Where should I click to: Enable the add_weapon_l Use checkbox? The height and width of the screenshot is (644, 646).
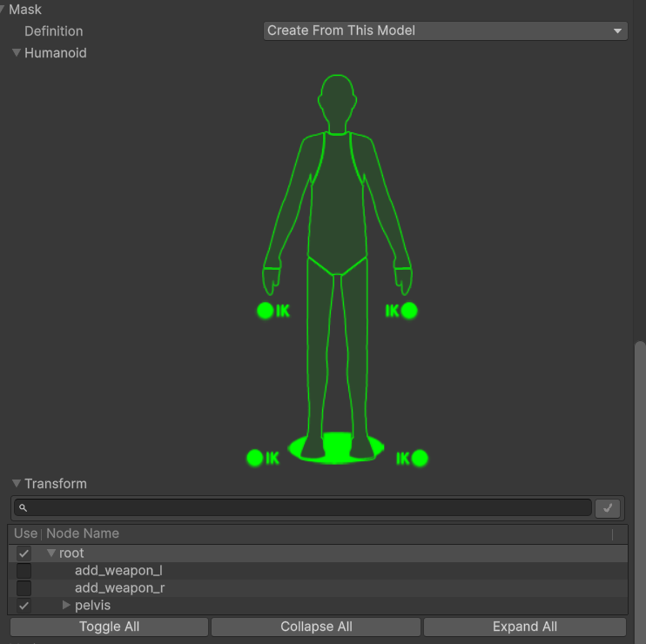(24, 571)
